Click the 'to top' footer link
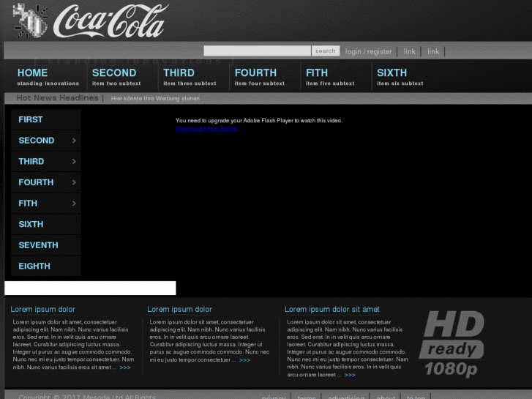The image size is (532, 399). 416,397
